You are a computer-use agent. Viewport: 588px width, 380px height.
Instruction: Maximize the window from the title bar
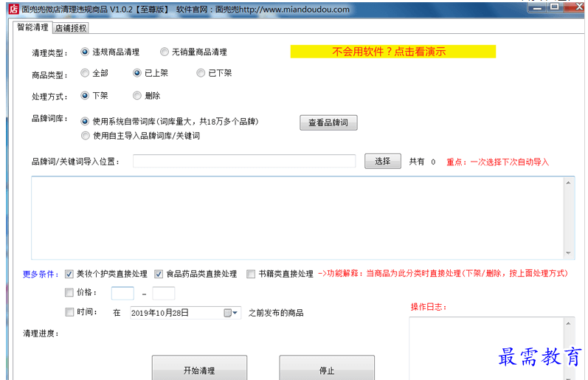[x=555, y=7]
